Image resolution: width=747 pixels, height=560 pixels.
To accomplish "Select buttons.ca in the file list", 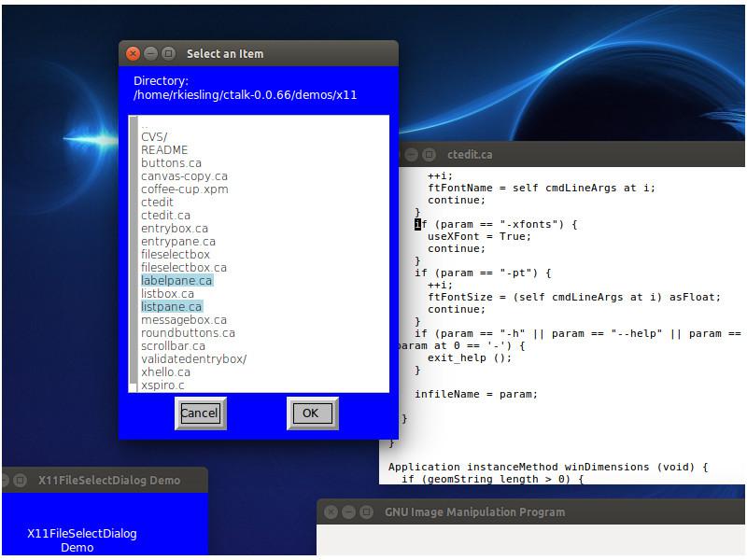I will (x=173, y=162).
